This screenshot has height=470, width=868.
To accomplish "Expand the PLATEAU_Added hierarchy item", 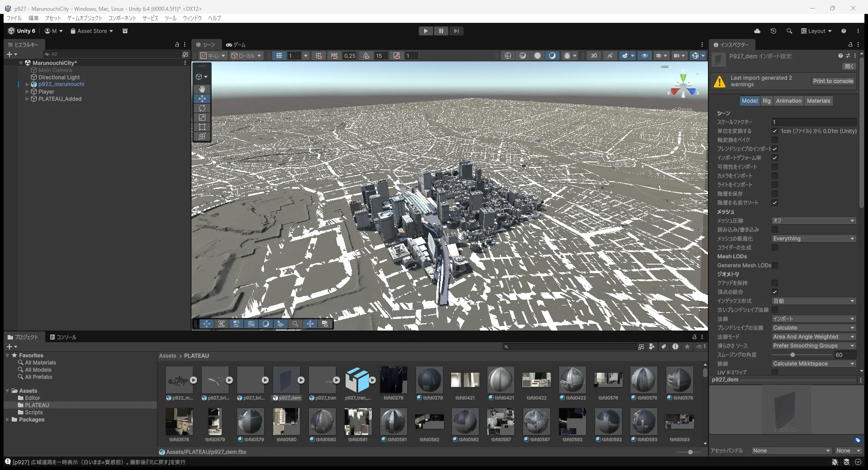I will tap(27, 99).
